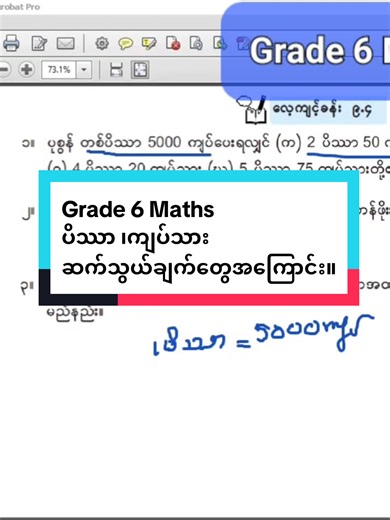The image size is (390, 520).
Task: Toggle the Fit one full page view
Action: point(140,70)
